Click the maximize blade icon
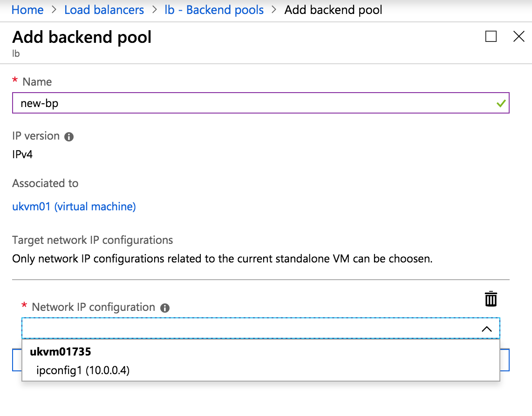Image resolution: width=532 pixels, height=416 pixels. tap(491, 36)
